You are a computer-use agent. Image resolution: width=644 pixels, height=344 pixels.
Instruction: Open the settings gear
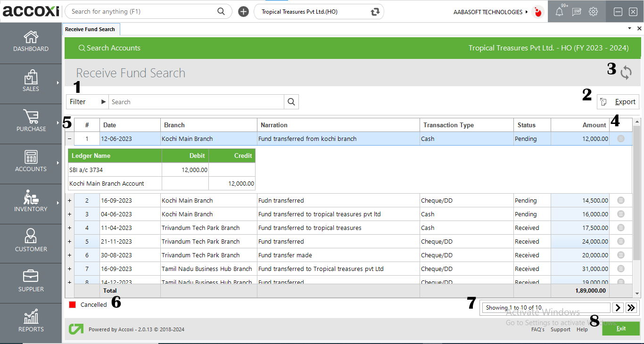(x=593, y=11)
